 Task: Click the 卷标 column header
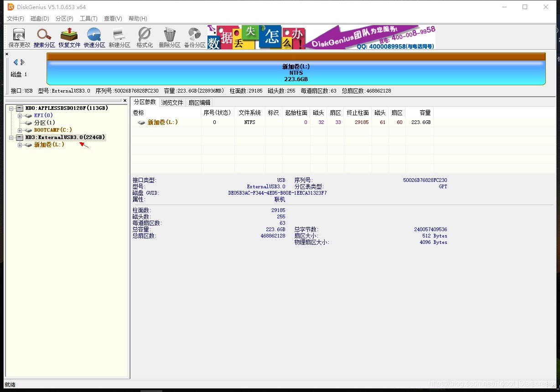166,113
